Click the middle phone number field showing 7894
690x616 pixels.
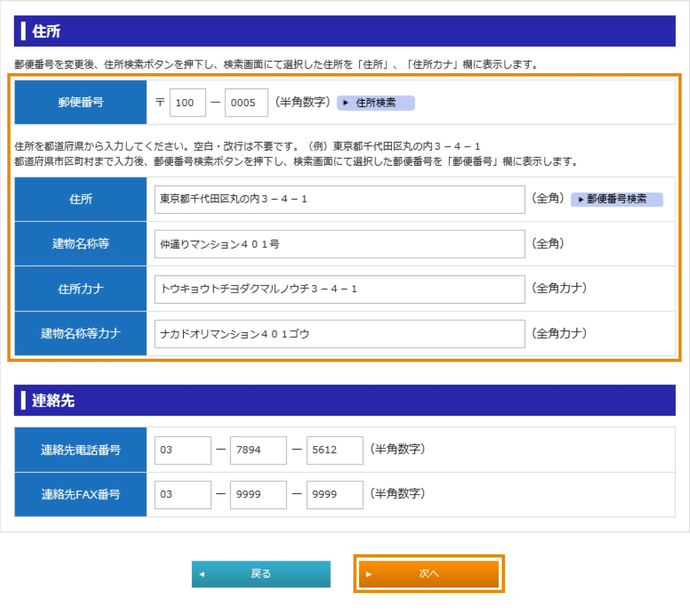[258, 450]
